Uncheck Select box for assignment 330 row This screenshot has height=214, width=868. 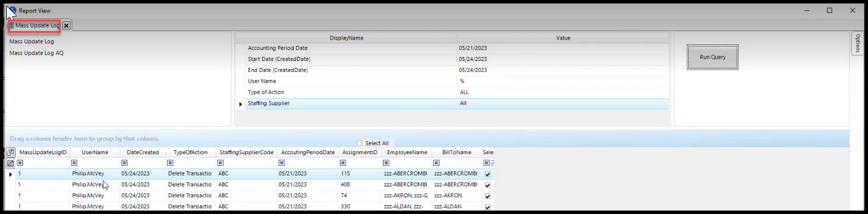coord(488,207)
